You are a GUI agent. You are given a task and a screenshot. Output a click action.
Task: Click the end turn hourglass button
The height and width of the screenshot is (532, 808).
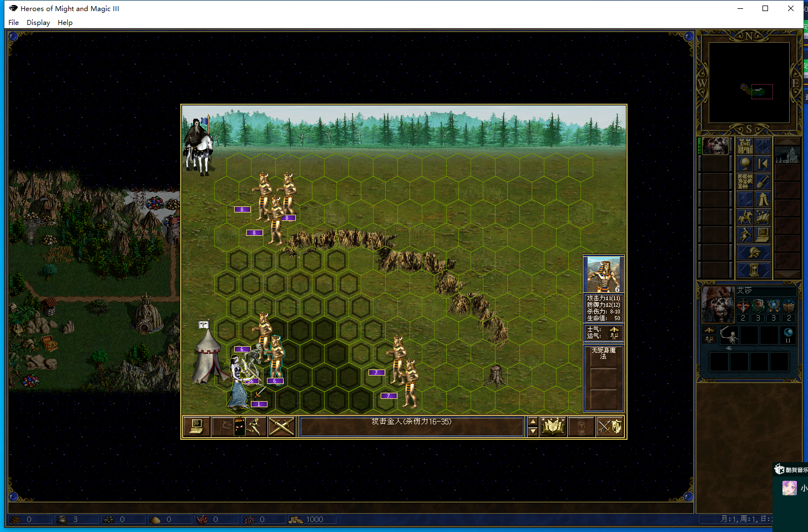[754, 270]
